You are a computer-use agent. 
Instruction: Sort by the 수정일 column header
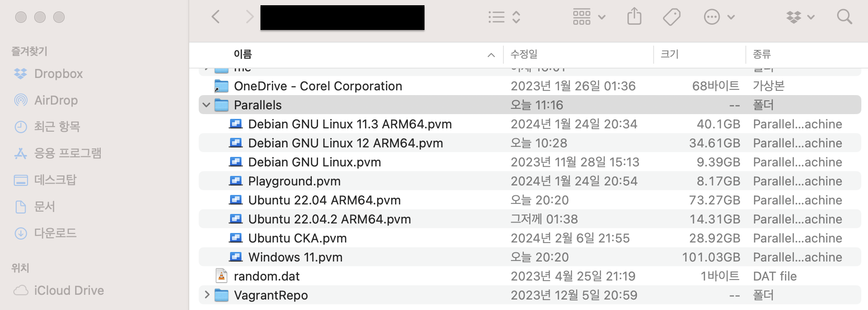point(524,55)
